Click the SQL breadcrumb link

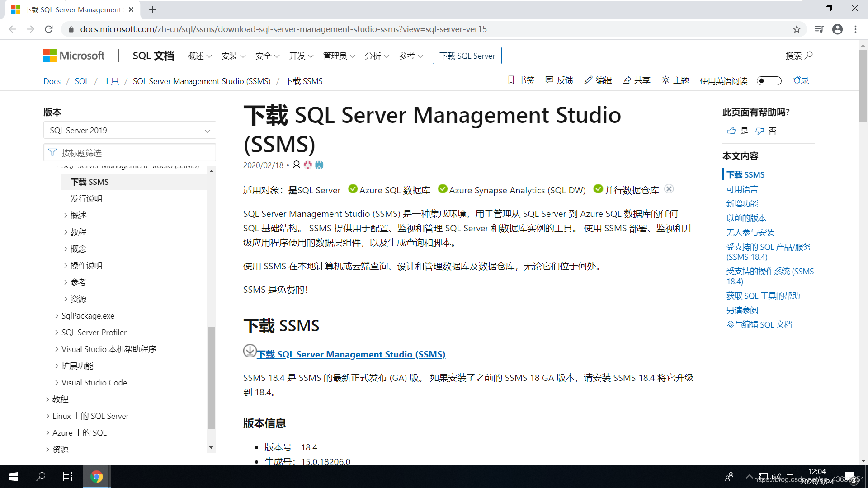(x=82, y=81)
